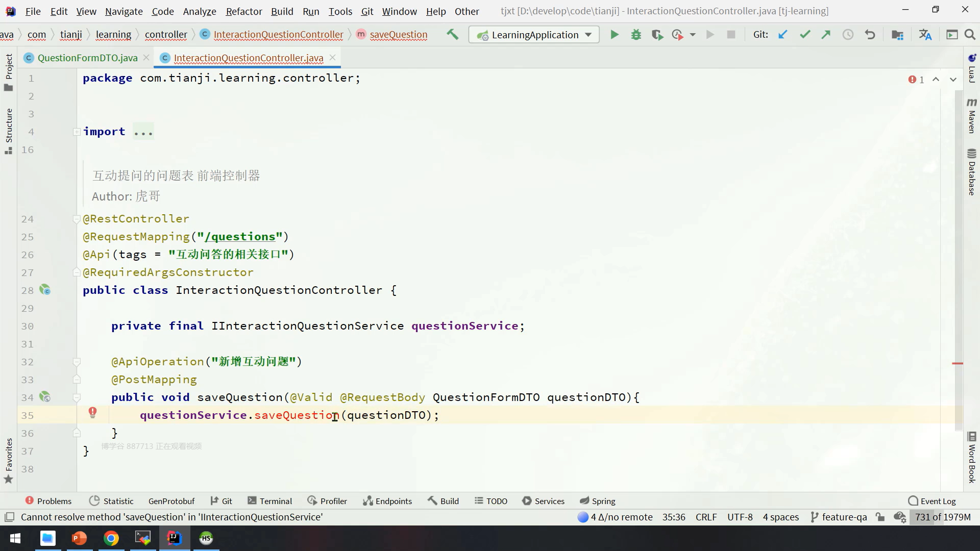Viewport: 980px width, 551px height.
Task: Click Git commit checkmark icon
Action: (805, 35)
